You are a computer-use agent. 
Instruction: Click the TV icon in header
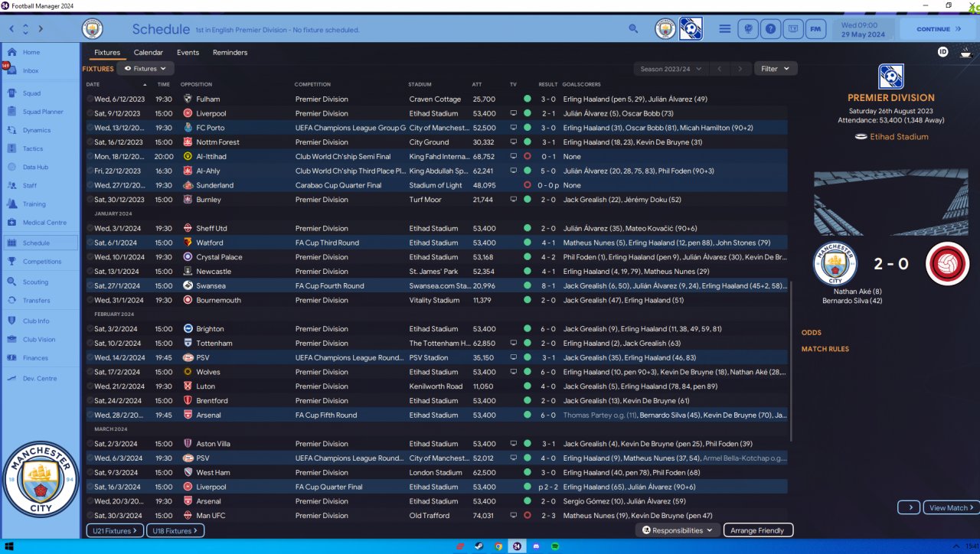[794, 29]
